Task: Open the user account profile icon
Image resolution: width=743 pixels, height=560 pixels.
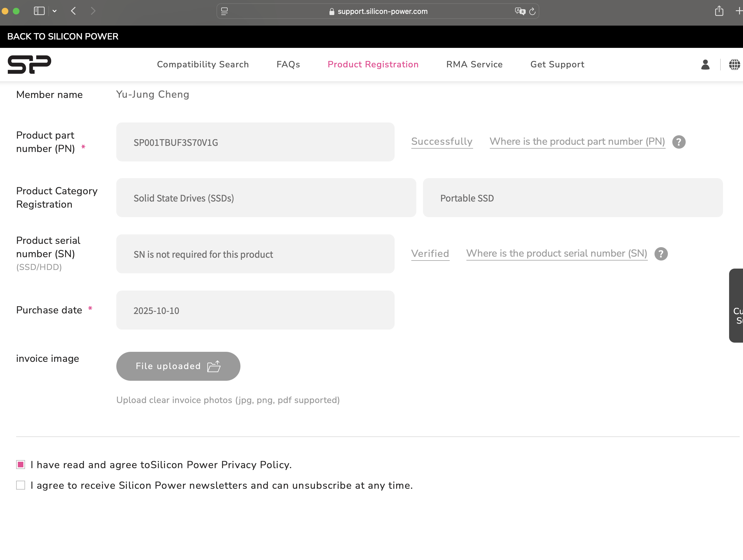Action: [705, 64]
